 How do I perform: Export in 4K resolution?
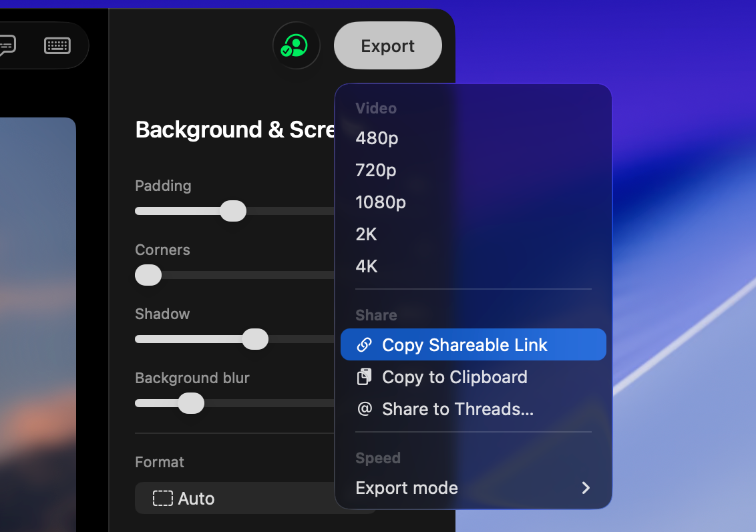[473, 266]
